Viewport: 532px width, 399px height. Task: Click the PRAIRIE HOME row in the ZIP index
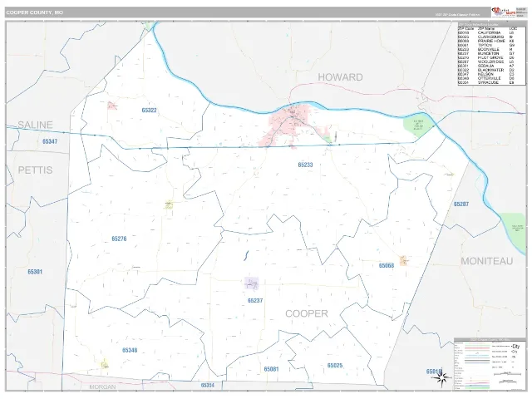[486, 41]
